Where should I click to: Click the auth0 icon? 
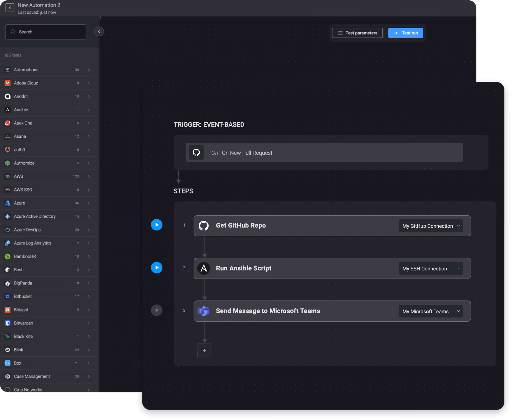tap(8, 150)
